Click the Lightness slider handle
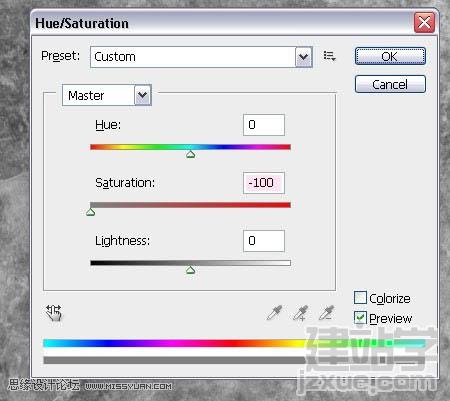Screen dimensions: 450x401 pos(190,270)
